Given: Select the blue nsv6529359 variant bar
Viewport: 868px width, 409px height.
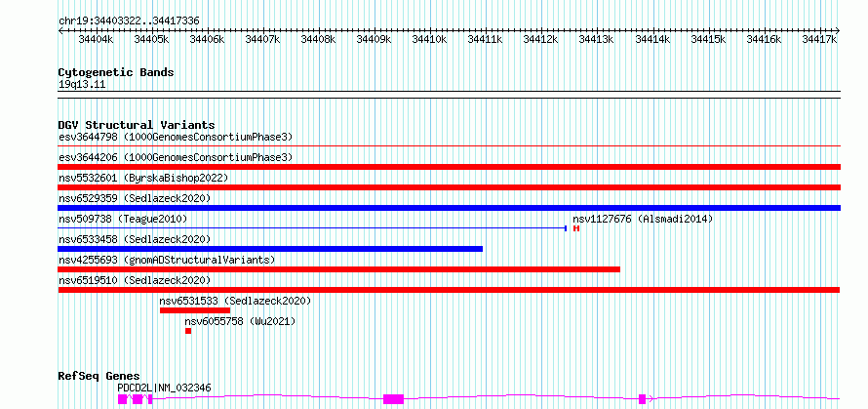Looking at the screenshot, I should pos(449,208).
